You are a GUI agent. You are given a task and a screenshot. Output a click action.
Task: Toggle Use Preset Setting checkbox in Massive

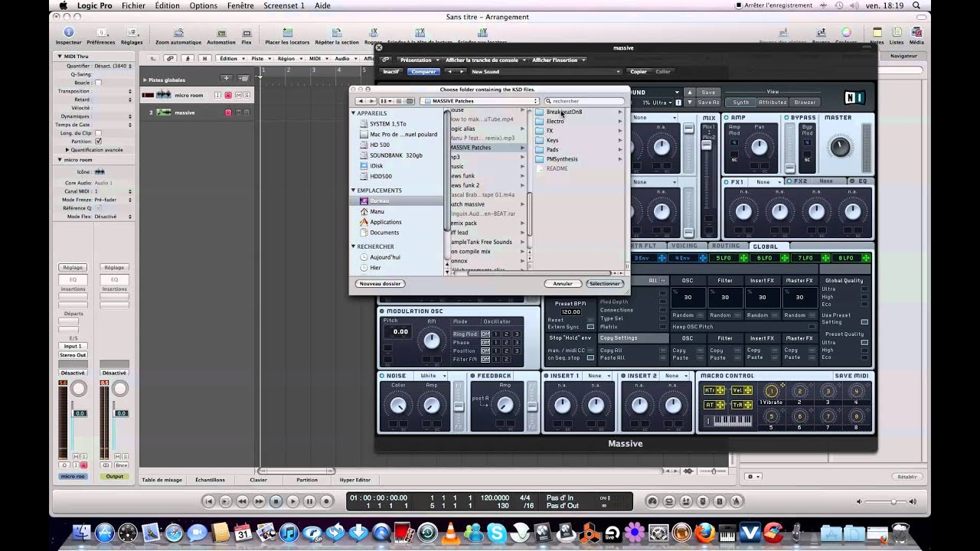864,322
